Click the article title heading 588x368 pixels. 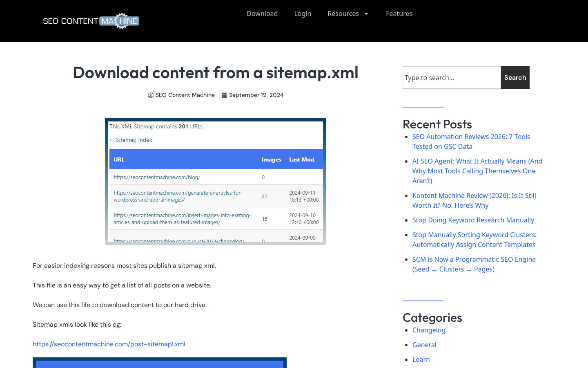coord(216,72)
